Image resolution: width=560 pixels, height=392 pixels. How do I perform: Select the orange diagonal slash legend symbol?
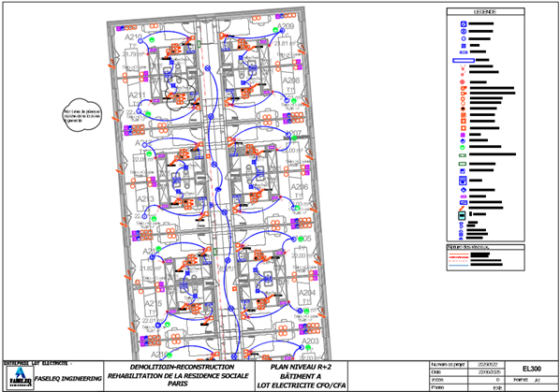463,208
